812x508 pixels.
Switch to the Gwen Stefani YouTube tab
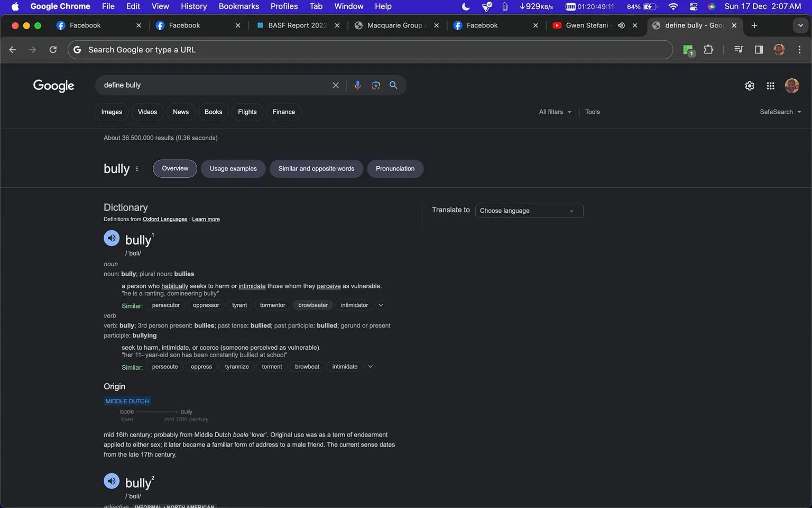click(x=587, y=25)
